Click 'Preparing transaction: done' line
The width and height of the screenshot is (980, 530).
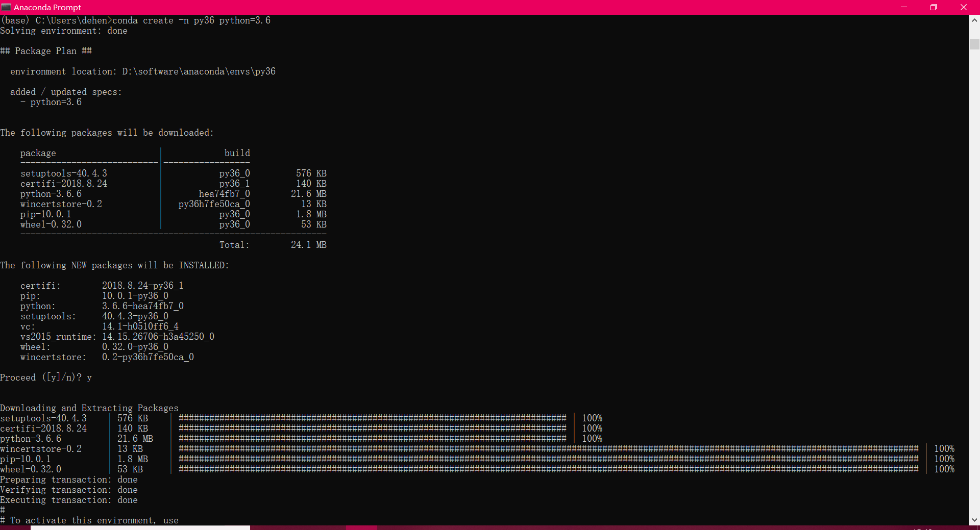point(69,479)
